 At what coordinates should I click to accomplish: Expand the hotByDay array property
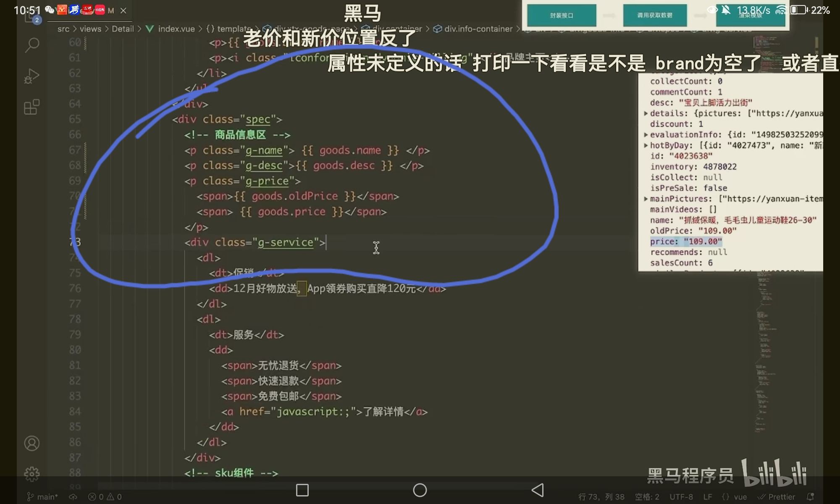pyautogui.click(x=646, y=145)
